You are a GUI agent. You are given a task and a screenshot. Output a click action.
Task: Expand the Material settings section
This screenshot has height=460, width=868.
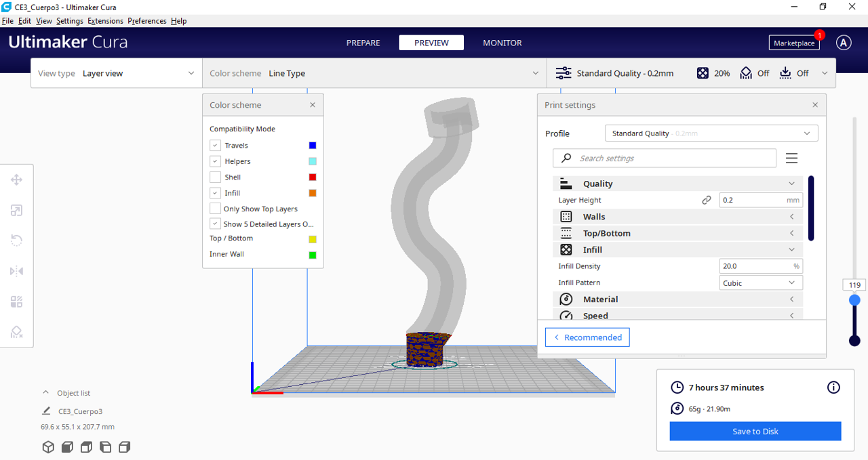coord(679,299)
